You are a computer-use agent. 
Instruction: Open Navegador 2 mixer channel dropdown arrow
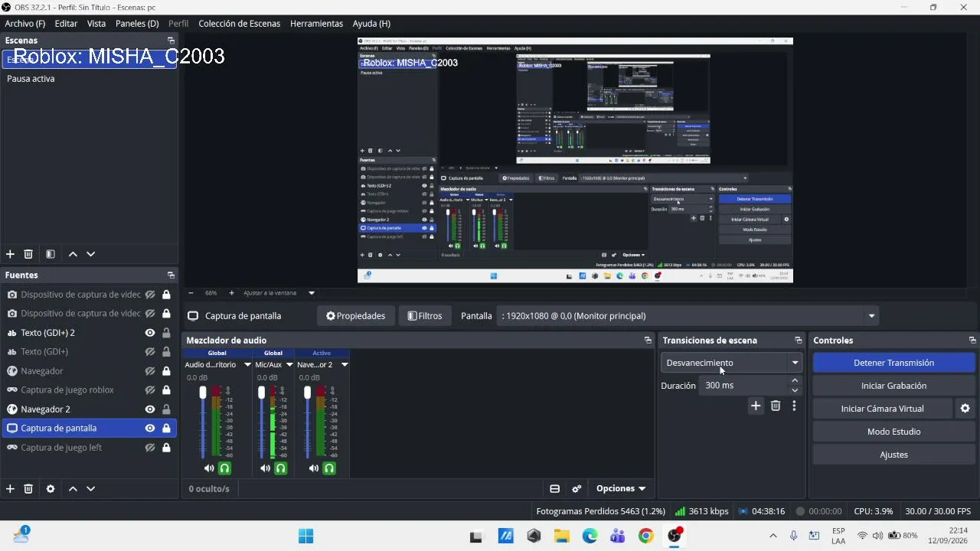pyautogui.click(x=345, y=365)
